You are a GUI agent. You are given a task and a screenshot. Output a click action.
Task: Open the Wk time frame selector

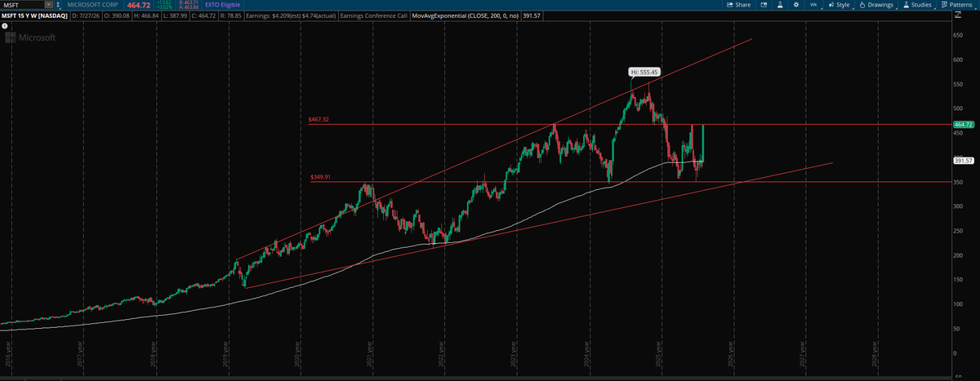tap(814, 5)
